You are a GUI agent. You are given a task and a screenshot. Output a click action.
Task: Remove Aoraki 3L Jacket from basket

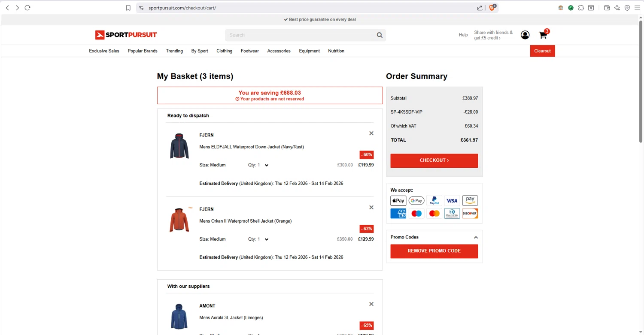[x=371, y=304]
